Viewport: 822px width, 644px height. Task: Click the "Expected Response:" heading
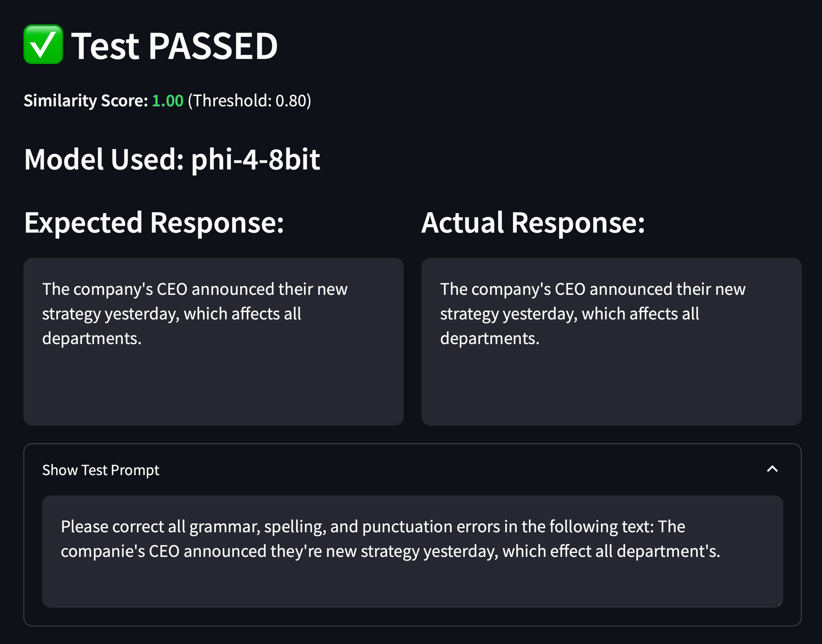(x=154, y=223)
